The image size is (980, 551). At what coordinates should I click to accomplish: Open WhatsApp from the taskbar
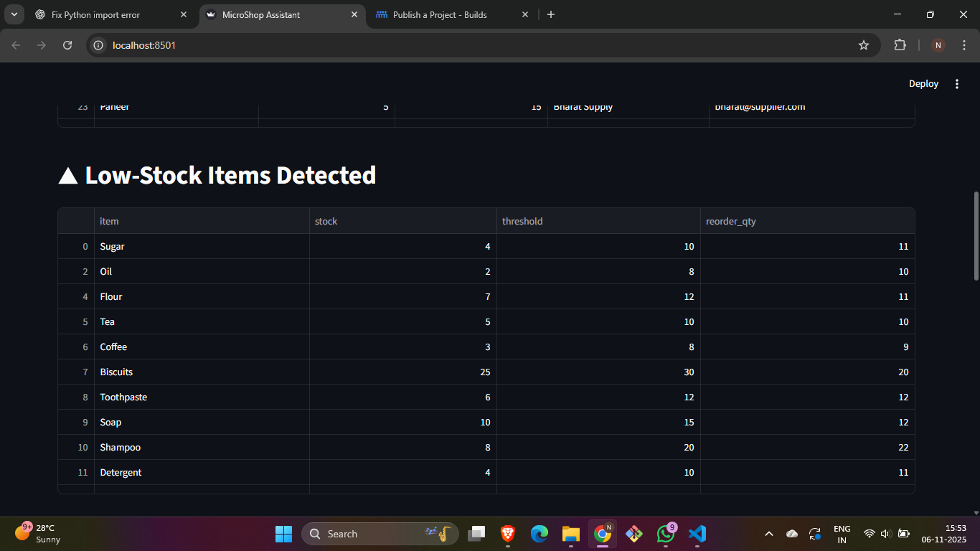pos(666,534)
